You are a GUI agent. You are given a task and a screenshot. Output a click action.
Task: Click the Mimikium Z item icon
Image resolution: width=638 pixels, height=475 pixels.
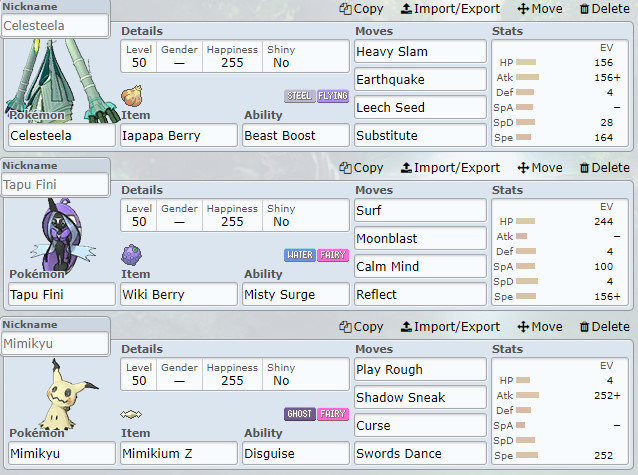click(131, 414)
